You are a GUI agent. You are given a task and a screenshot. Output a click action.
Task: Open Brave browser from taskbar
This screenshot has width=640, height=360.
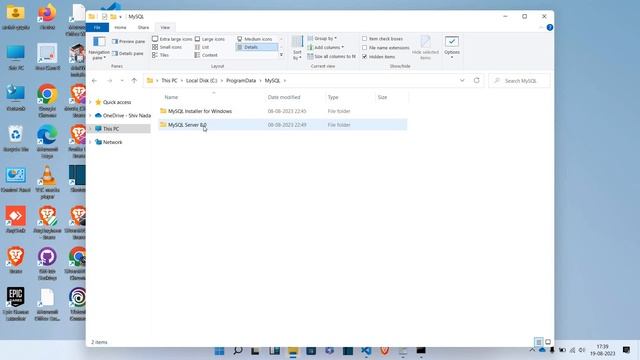(384, 351)
